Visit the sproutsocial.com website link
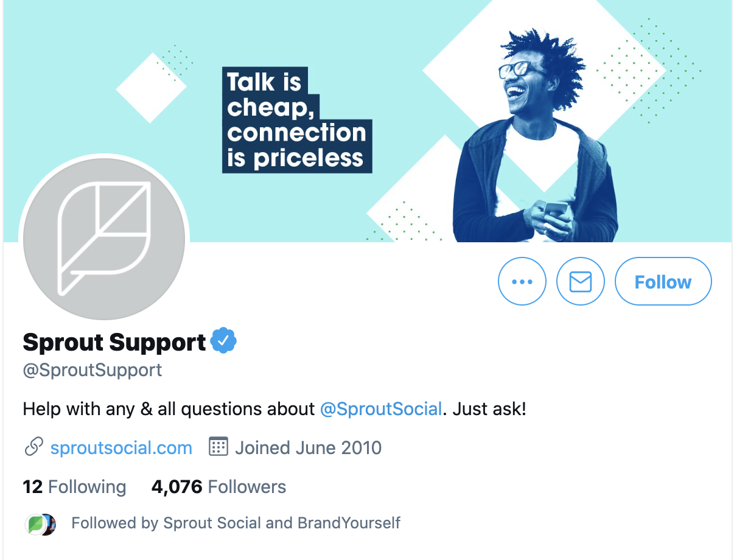Screen dimensions: 734x560 coord(121,448)
